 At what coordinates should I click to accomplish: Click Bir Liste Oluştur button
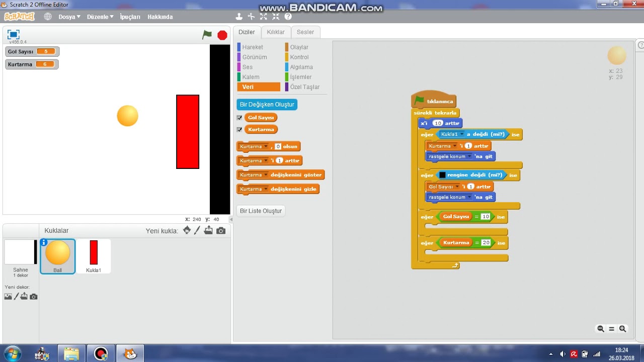pyautogui.click(x=261, y=211)
